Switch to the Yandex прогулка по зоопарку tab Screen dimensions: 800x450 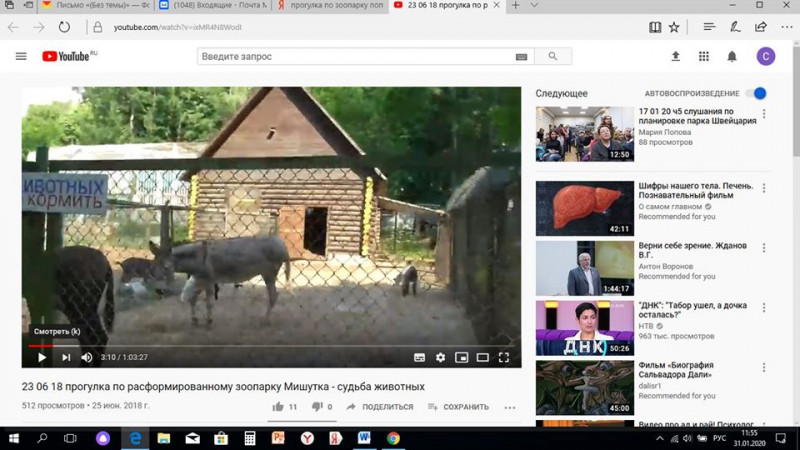point(331,5)
